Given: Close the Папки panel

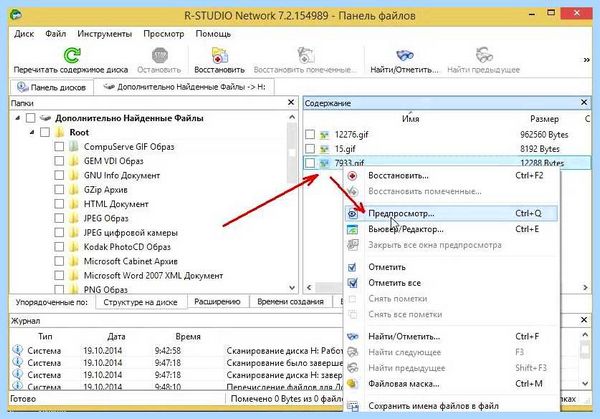Looking at the screenshot, I should pos(291,102).
